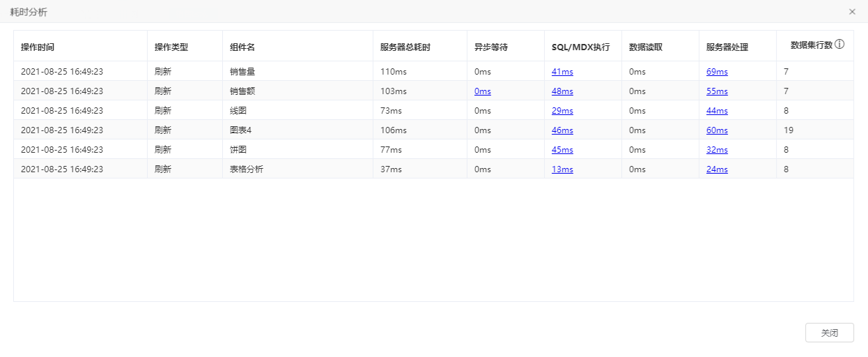Click the 组件名 column header

242,47
